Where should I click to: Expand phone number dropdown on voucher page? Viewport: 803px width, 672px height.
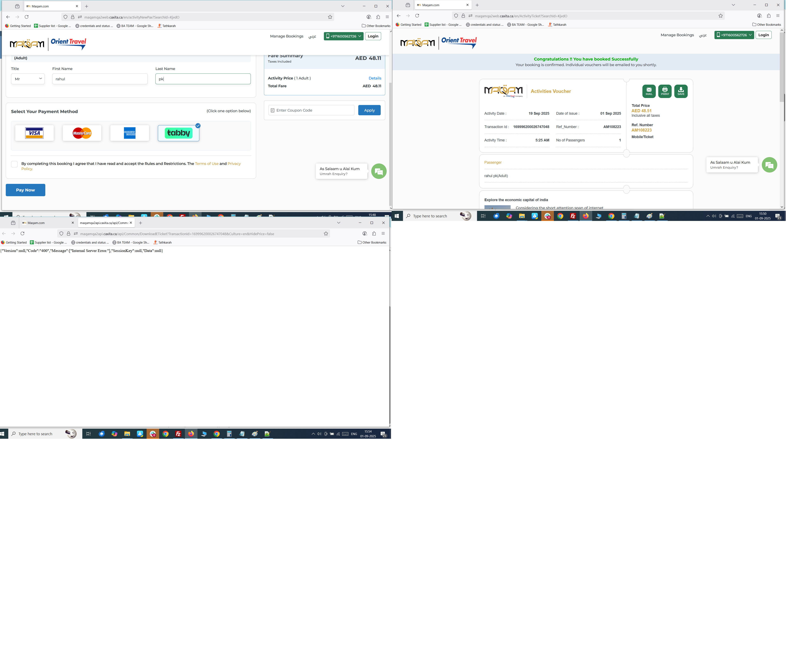coord(734,35)
